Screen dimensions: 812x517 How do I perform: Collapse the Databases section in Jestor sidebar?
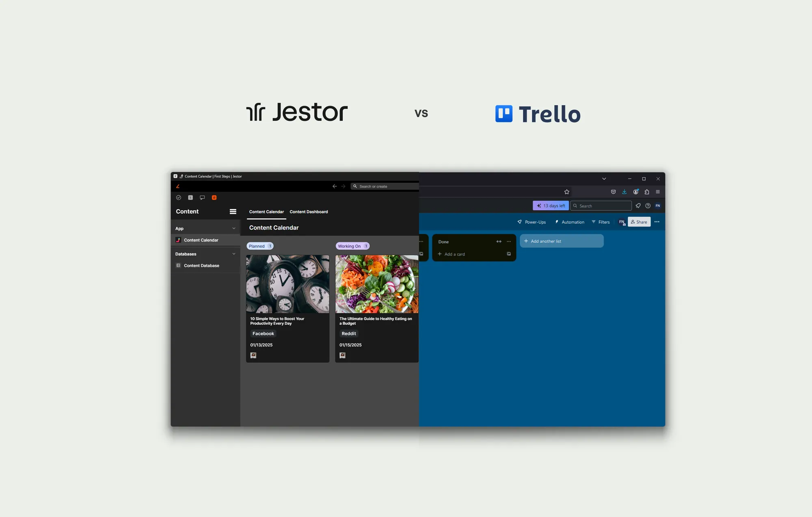click(x=234, y=254)
